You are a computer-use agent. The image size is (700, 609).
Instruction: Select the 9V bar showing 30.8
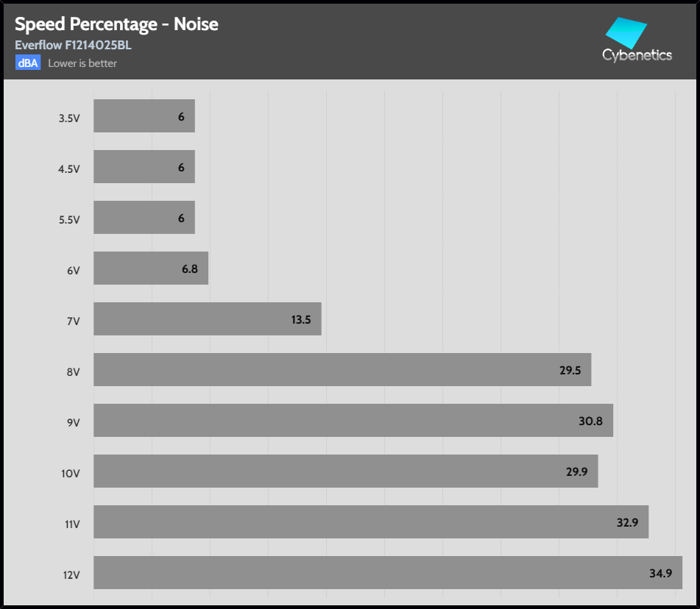tap(353, 421)
